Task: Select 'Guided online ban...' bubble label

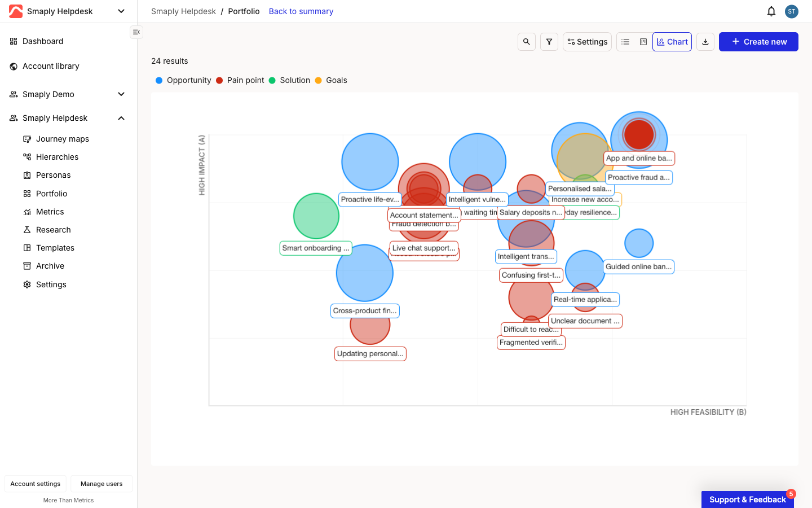Action: tap(639, 267)
